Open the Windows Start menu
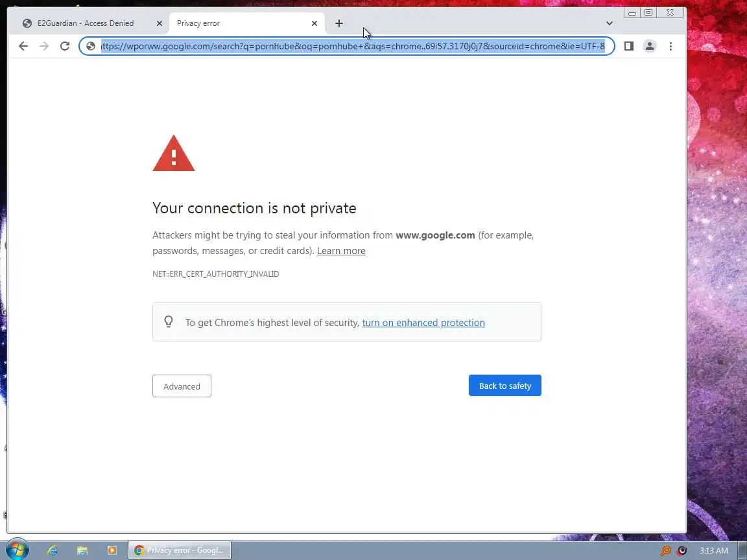The image size is (747, 560). pos(17,550)
